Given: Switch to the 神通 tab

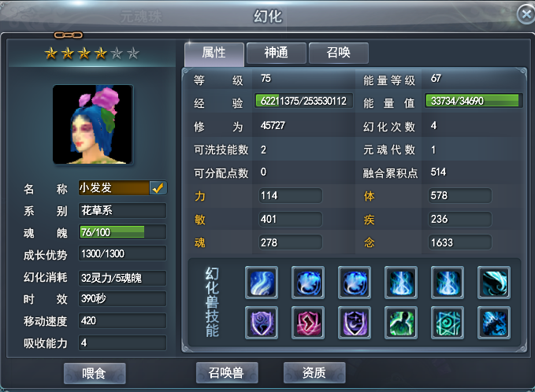Looking at the screenshot, I should 276,53.
